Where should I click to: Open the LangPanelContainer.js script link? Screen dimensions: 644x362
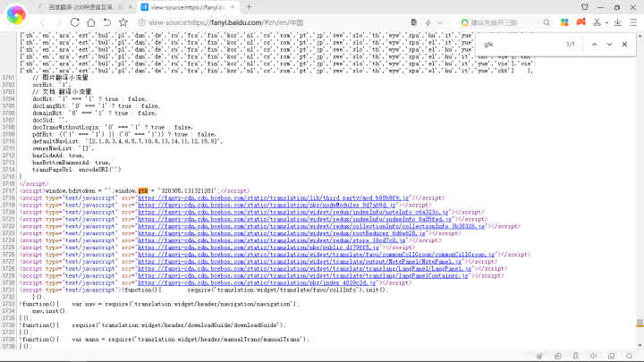pyautogui.click(x=303, y=276)
